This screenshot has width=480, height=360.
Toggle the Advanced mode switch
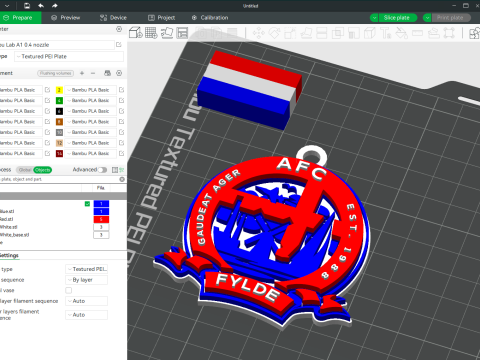click(102, 170)
